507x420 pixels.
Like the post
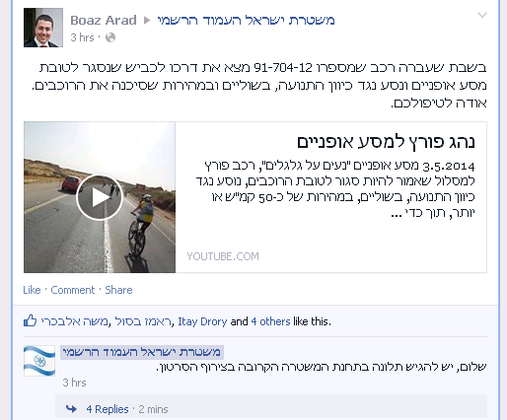[x=32, y=290]
